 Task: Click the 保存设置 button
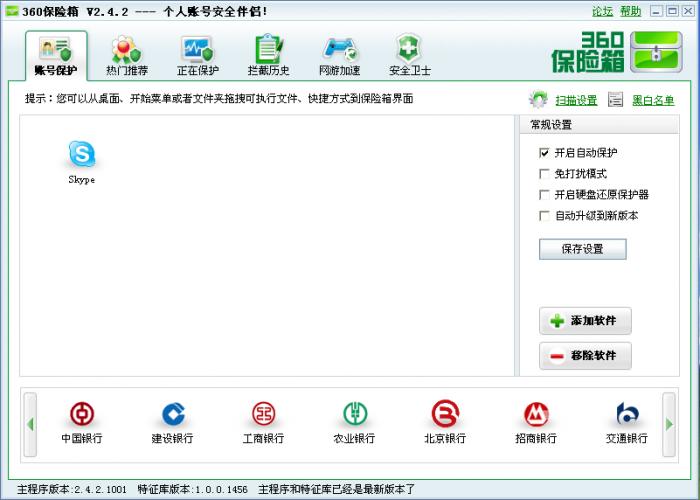point(583,249)
